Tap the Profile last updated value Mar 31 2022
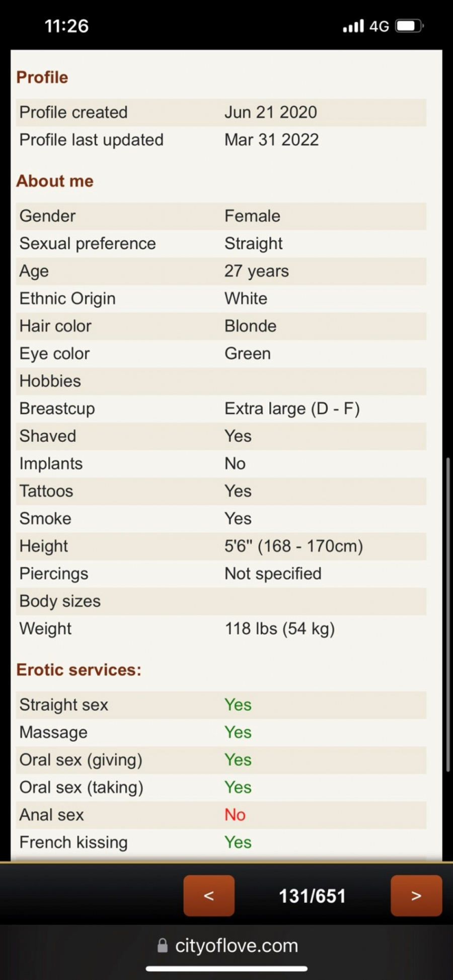 pyautogui.click(x=272, y=139)
